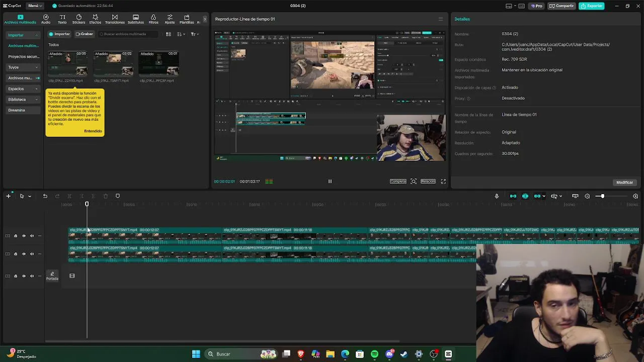Open the Ajuste panel
Screen dimensions: 644x362
[x=170, y=19]
